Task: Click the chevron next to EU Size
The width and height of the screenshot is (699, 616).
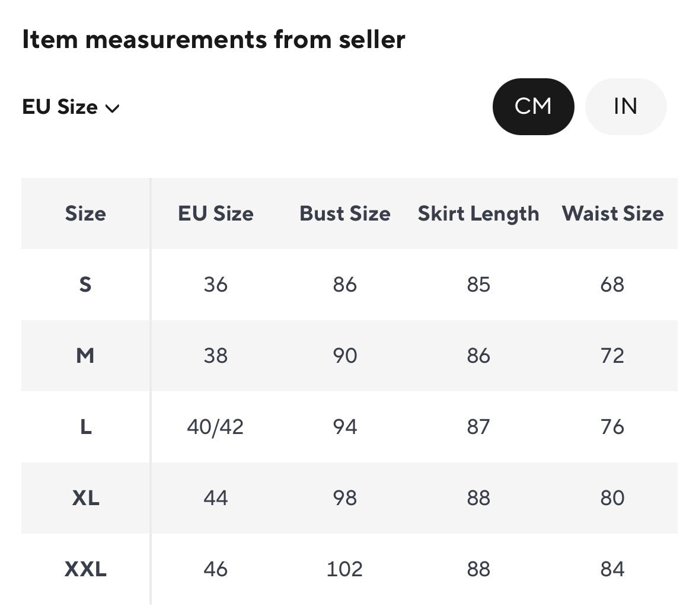Action: 112,108
